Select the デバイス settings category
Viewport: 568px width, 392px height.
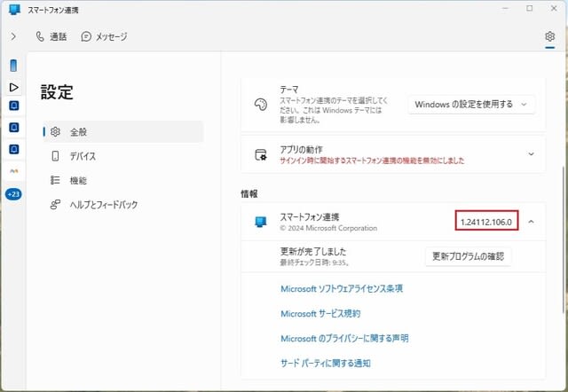tap(123, 156)
